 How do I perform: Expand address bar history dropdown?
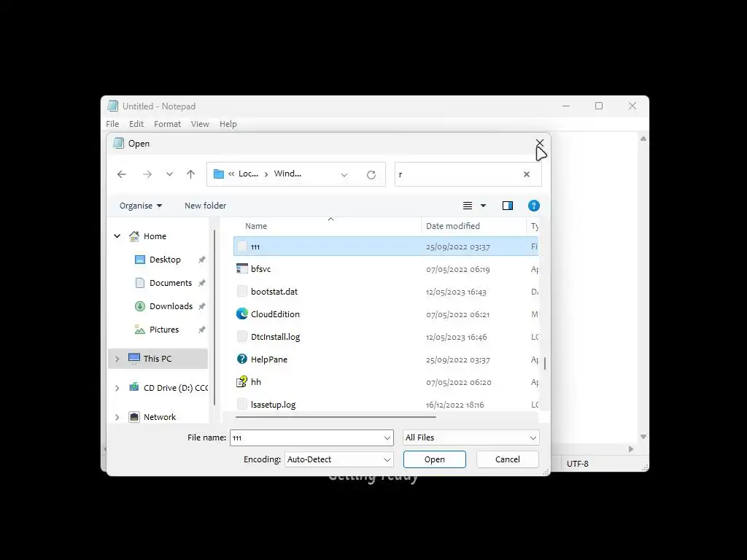tap(344, 175)
